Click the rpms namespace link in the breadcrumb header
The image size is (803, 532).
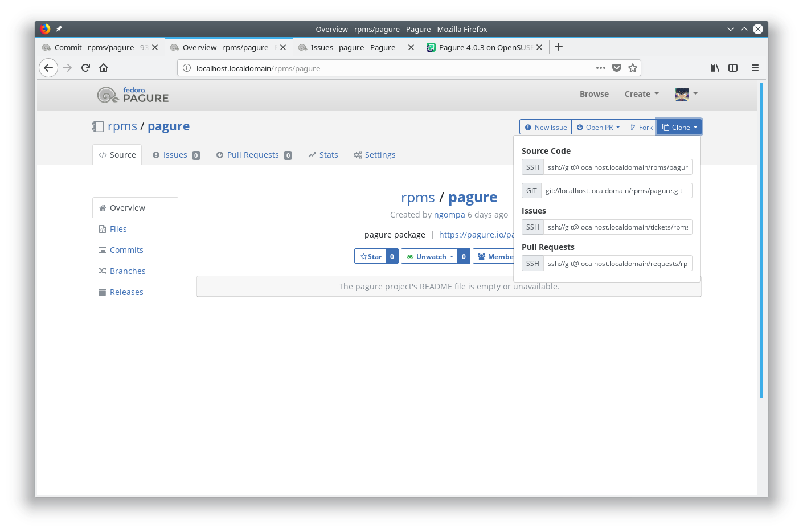122,126
